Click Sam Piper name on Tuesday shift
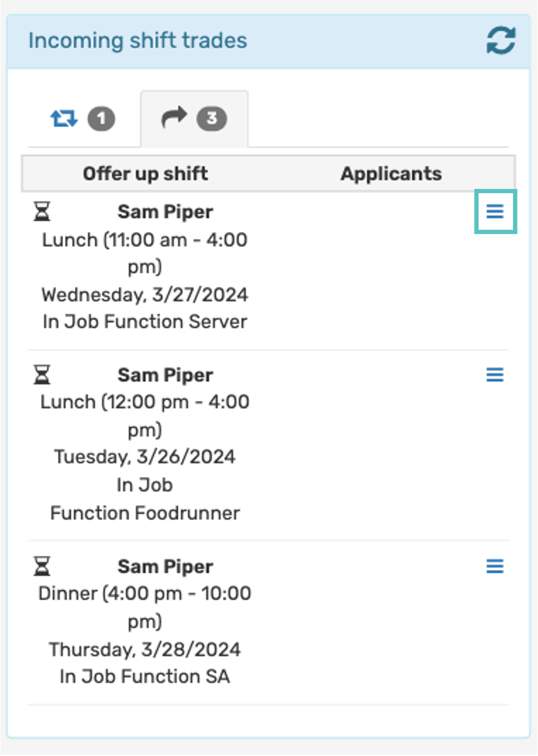Image resolution: width=538 pixels, height=756 pixels. [x=165, y=375]
